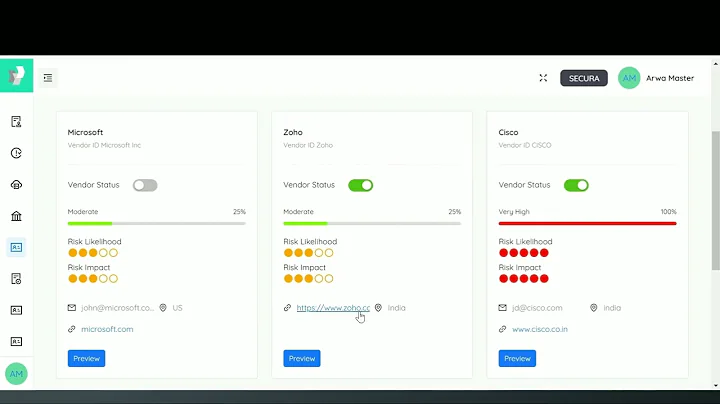This screenshot has height=404, width=720.
Task: Open the SECURA button
Action: click(x=584, y=78)
